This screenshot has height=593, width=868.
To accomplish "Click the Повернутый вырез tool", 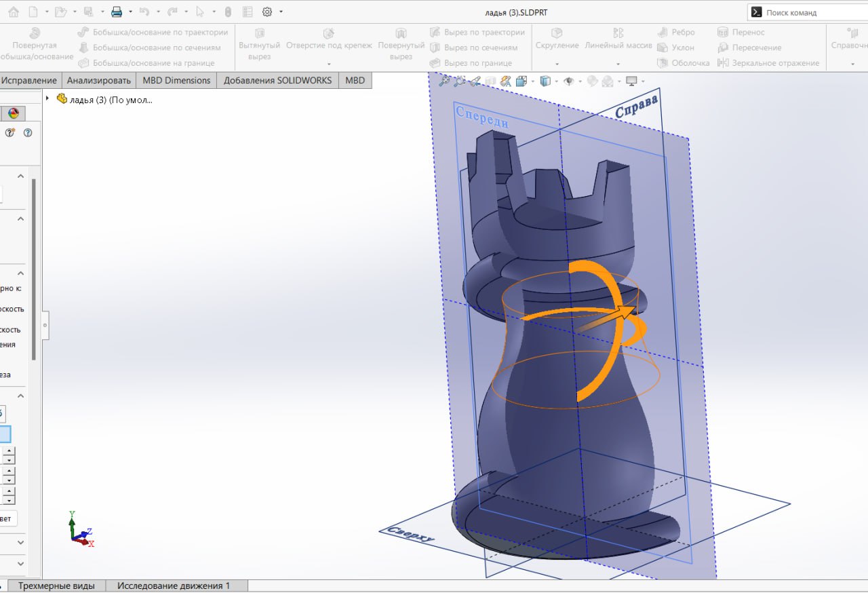I will [x=401, y=45].
